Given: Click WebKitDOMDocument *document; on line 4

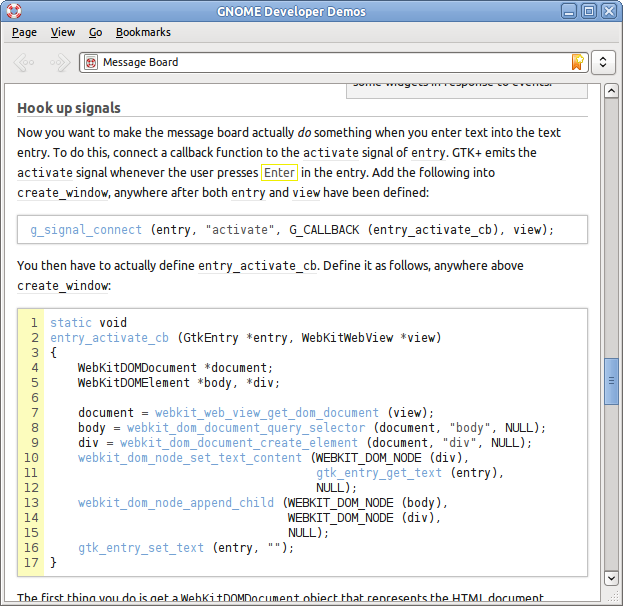Looking at the screenshot, I should (x=175, y=368).
